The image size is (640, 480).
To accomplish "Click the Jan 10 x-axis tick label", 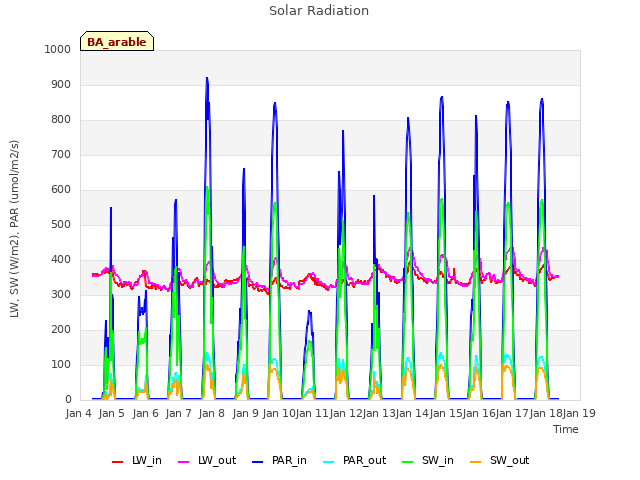I will point(279,413).
